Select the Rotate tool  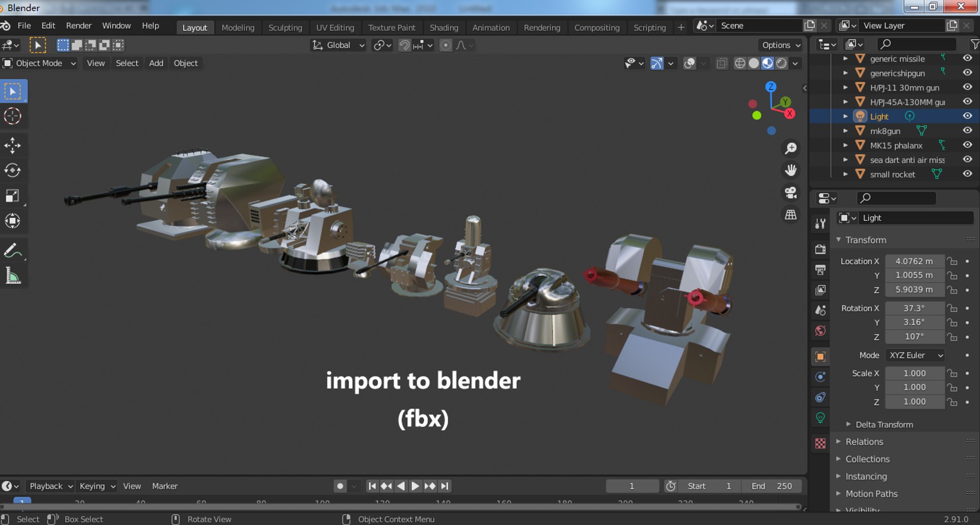13,170
